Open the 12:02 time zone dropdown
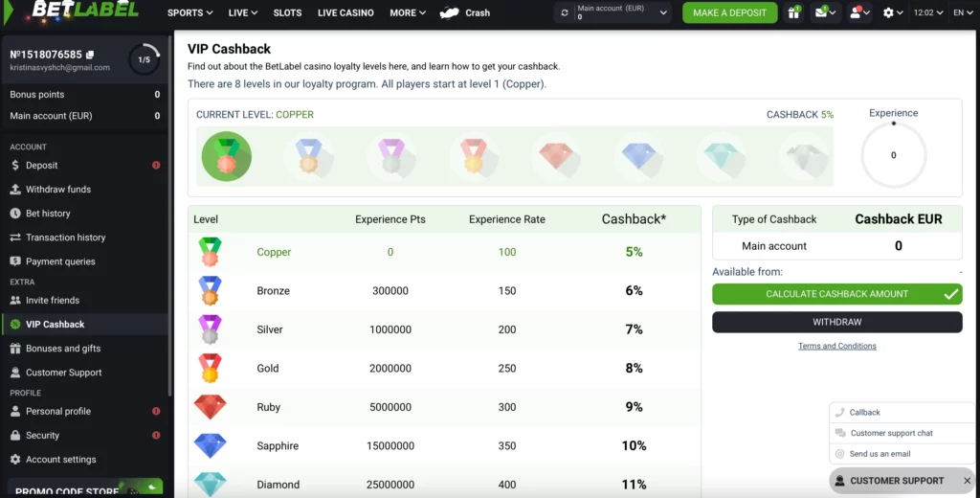The width and height of the screenshot is (980, 498). tap(928, 12)
